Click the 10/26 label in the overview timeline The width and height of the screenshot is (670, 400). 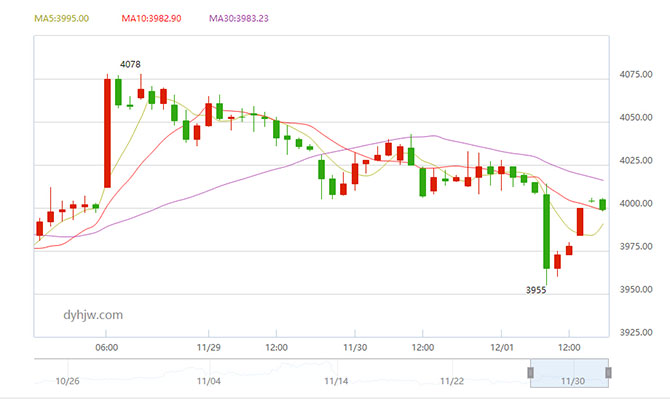(67, 381)
